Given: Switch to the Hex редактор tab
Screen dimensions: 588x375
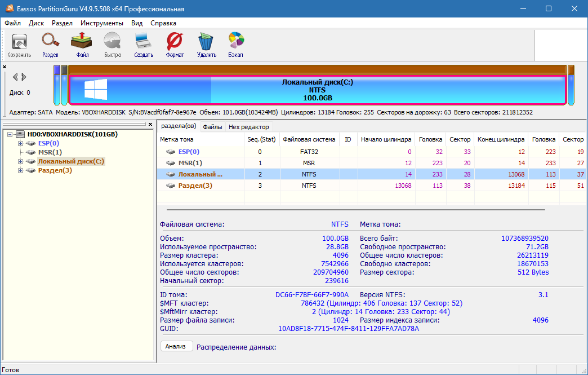Looking at the screenshot, I should 248,127.
